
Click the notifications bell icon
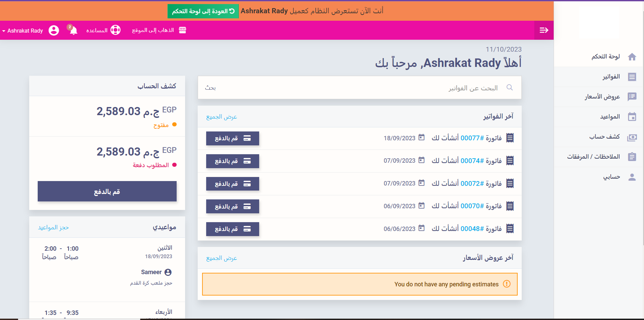tap(73, 30)
